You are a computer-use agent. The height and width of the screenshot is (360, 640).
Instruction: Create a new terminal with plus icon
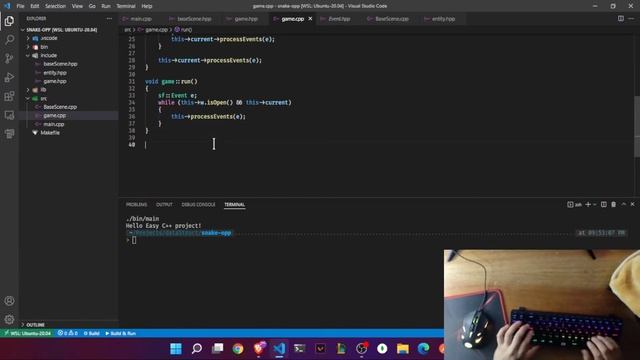coord(588,204)
